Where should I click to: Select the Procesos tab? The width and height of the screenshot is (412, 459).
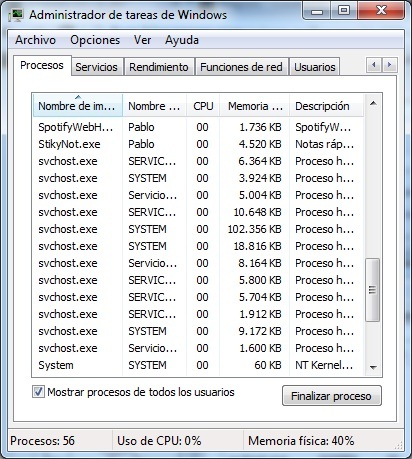42,65
